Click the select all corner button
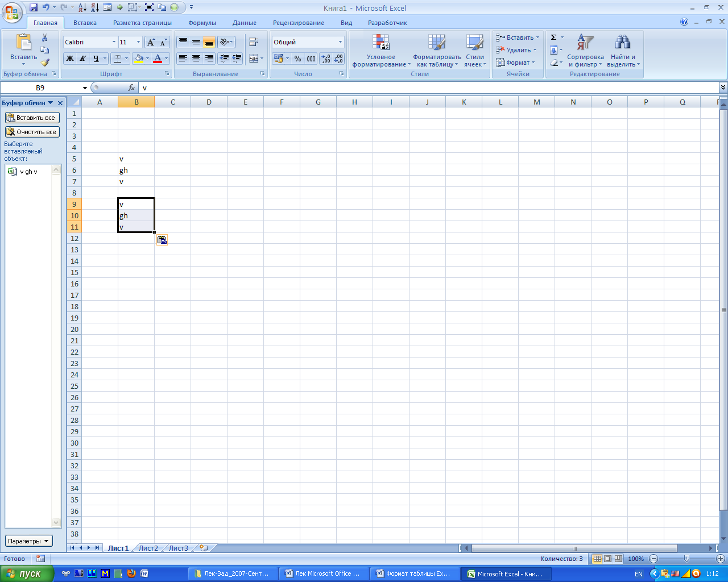 tap(74, 102)
